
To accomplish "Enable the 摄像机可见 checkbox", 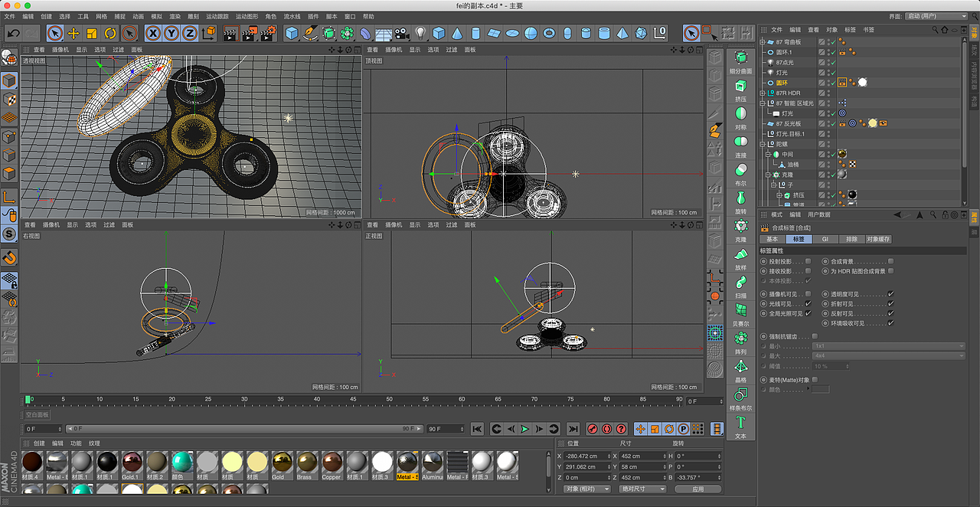I will (808, 294).
